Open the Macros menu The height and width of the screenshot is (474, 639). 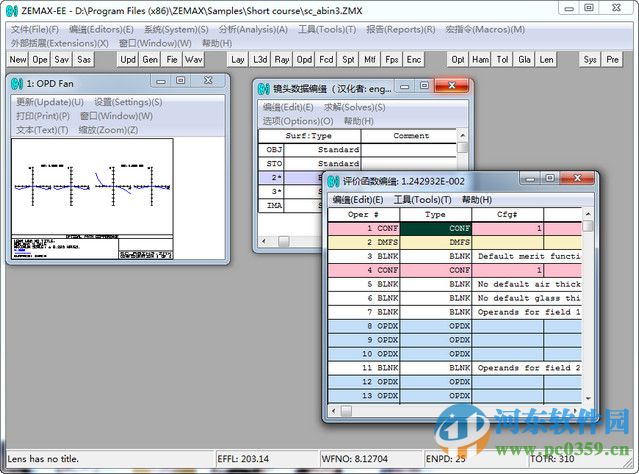point(485,29)
